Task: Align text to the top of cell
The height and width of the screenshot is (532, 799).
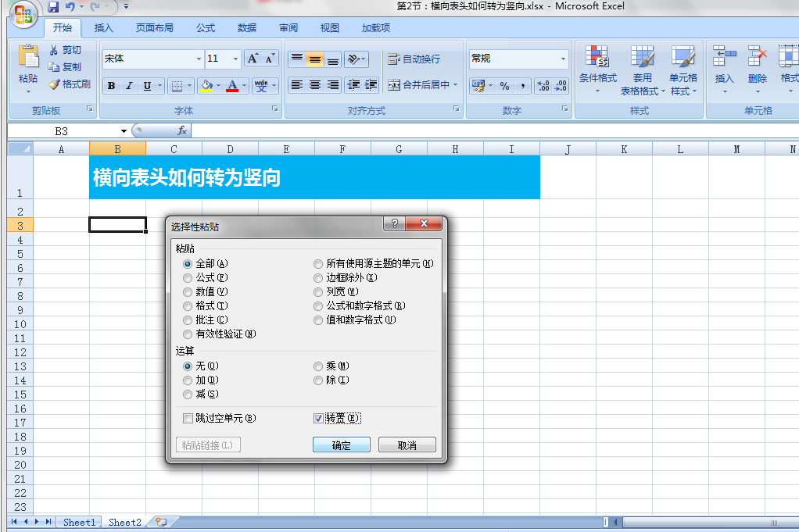Action: click(x=297, y=59)
